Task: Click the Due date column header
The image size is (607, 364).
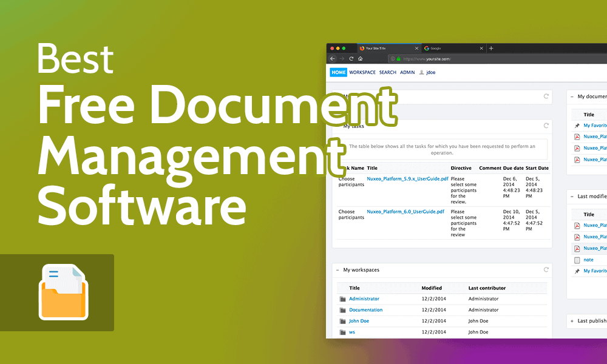Action: 514,168
